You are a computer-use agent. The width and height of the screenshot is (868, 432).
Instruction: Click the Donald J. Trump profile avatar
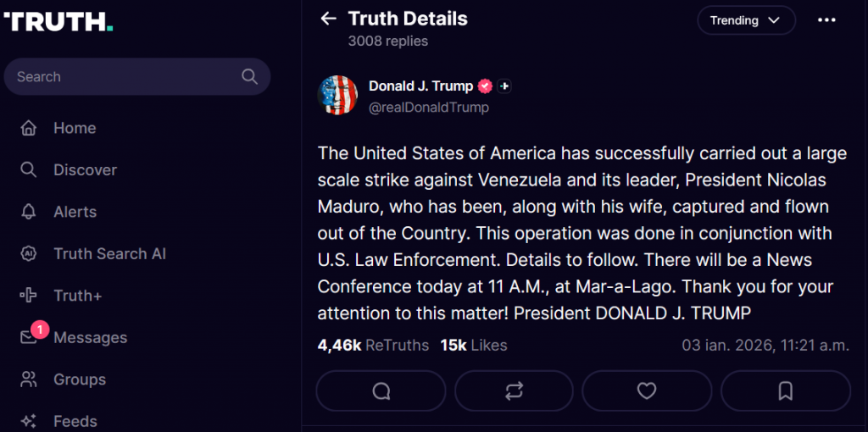(x=337, y=95)
